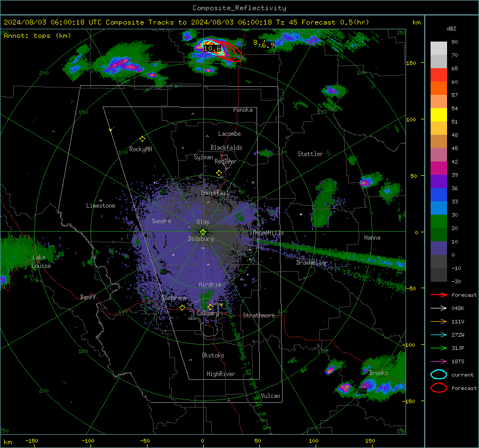Click the green 31JP arrow legend icon

pyautogui.click(x=439, y=348)
